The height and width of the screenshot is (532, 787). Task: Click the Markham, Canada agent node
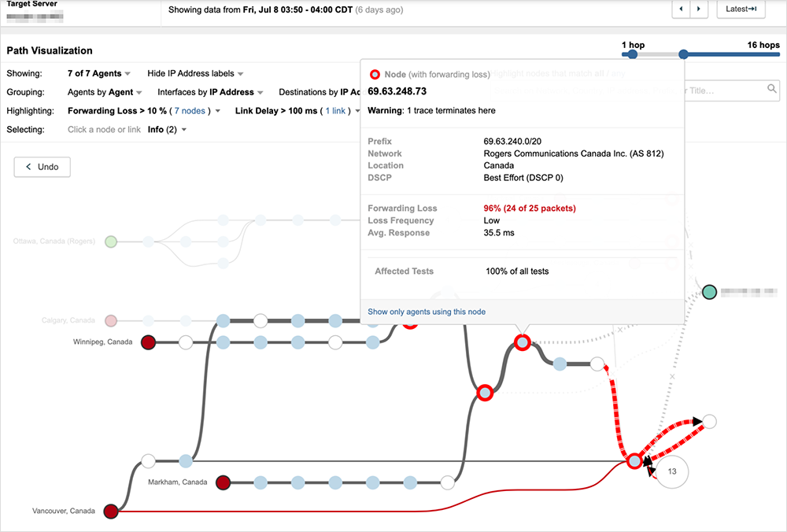pyautogui.click(x=223, y=482)
